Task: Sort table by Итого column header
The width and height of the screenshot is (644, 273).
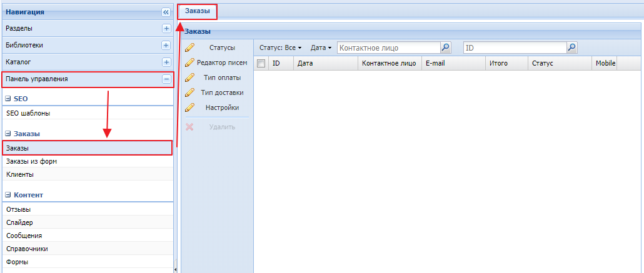Action: [499, 63]
